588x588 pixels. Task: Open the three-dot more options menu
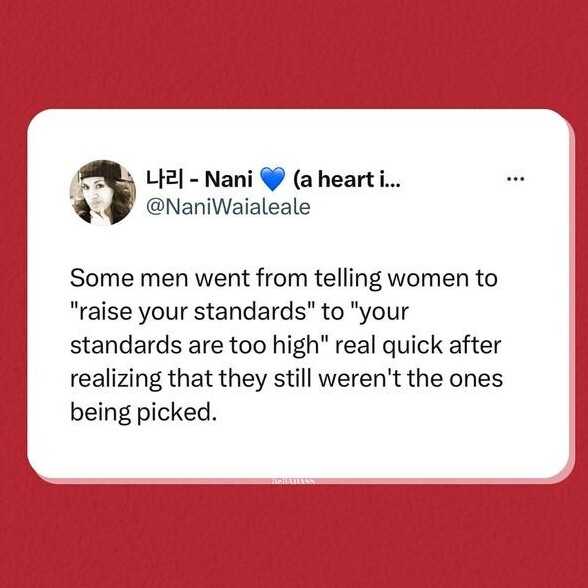coord(516,179)
